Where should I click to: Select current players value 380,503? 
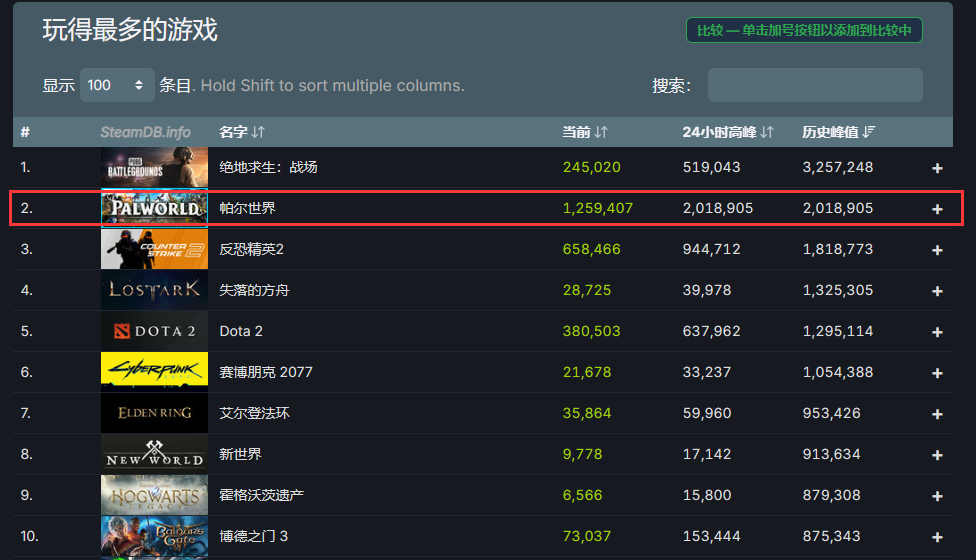(591, 332)
